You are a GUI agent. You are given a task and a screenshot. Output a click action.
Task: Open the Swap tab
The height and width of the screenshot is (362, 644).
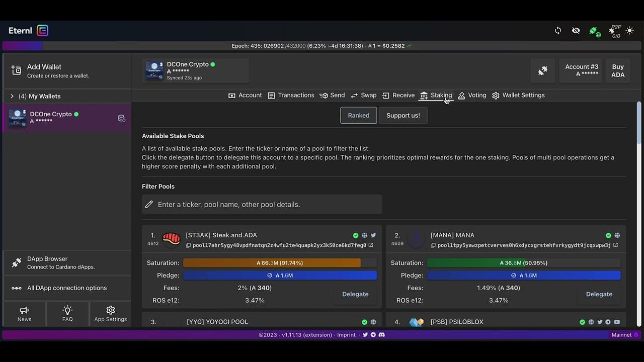coord(363,95)
